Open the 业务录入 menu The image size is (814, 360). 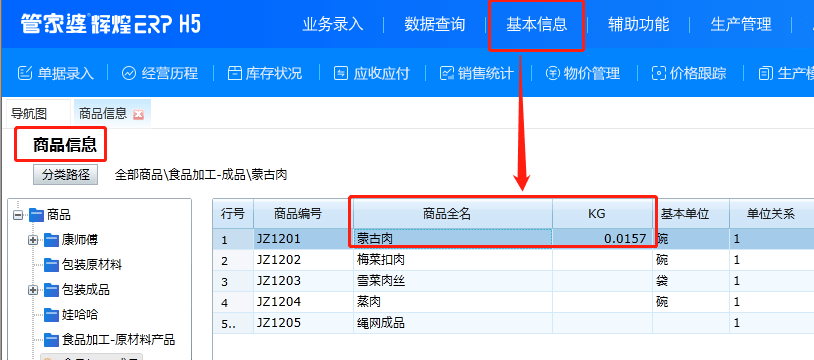pos(333,24)
